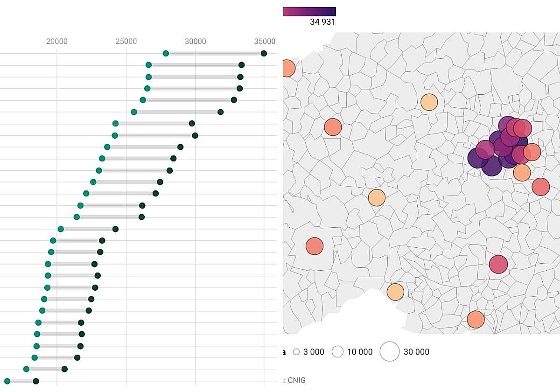Screen dimensions: 560x392
Task: Click the pale orange bubble near the bottom coastline
Action: click(395, 292)
